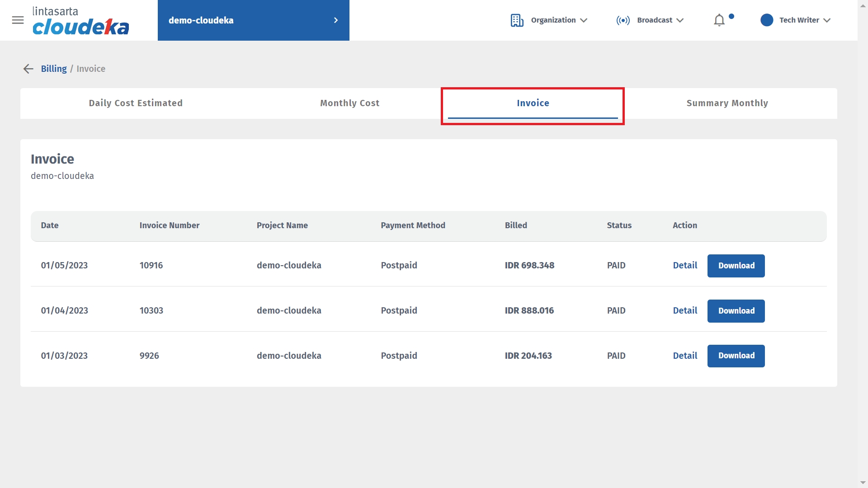Image resolution: width=868 pixels, height=488 pixels.
Task: Switch to the Monthly Cost tab
Action: click(349, 103)
